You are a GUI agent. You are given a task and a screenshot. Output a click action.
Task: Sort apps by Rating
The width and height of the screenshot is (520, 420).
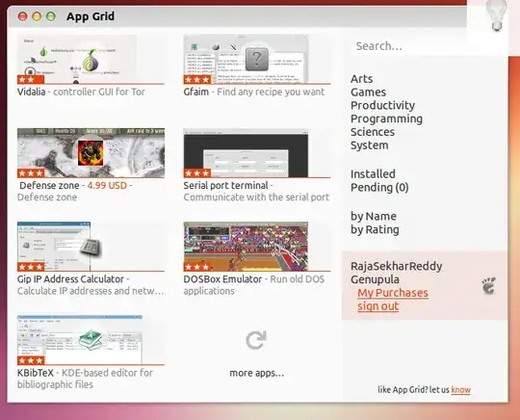click(375, 229)
